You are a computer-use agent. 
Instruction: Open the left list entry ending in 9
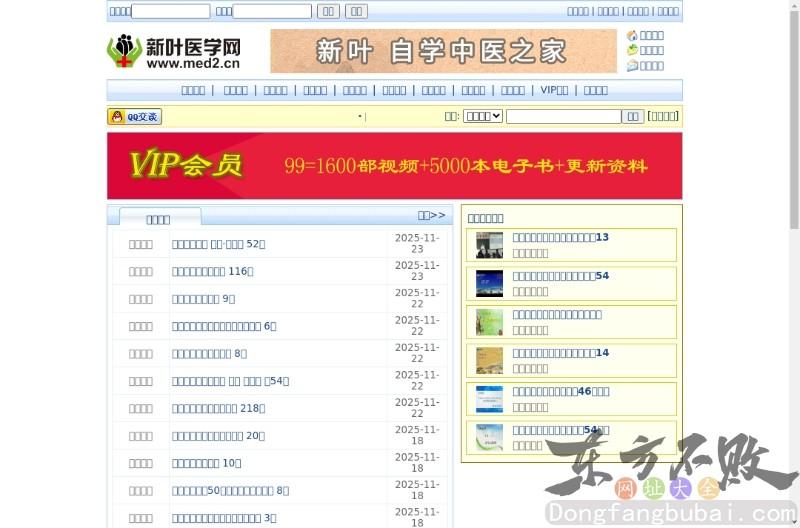click(x=203, y=299)
